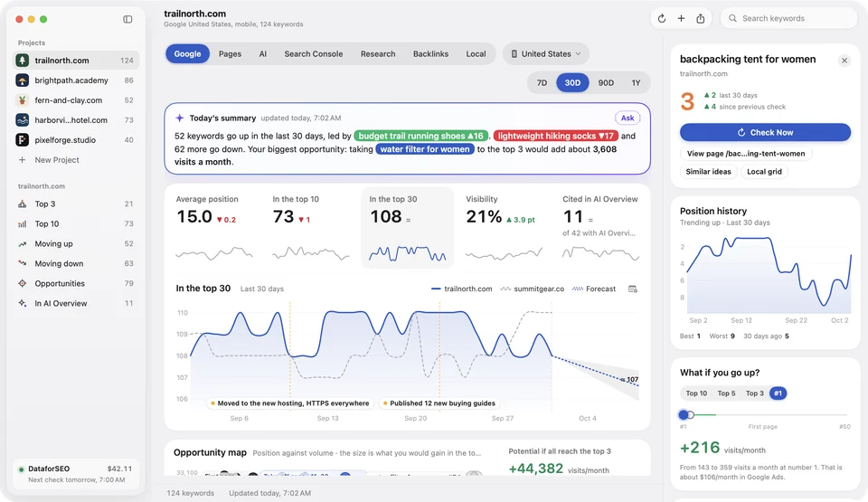Click the Local grid button

pos(765,172)
